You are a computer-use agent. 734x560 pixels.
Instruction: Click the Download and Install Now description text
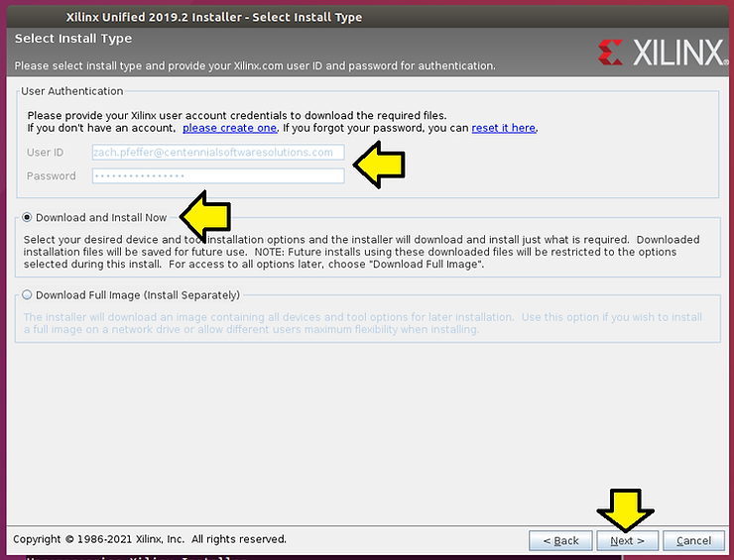(x=361, y=252)
